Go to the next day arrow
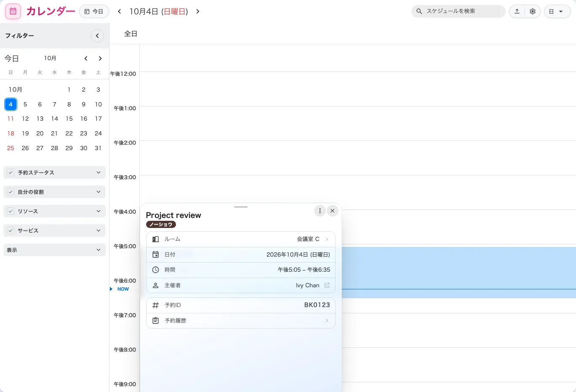 pyautogui.click(x=198, y=11)
